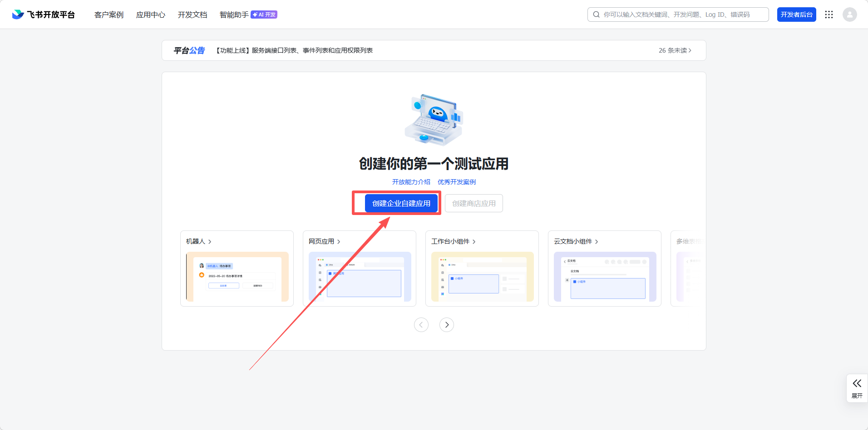Focus the documentation search input field
868x430 pixels.
681,15
